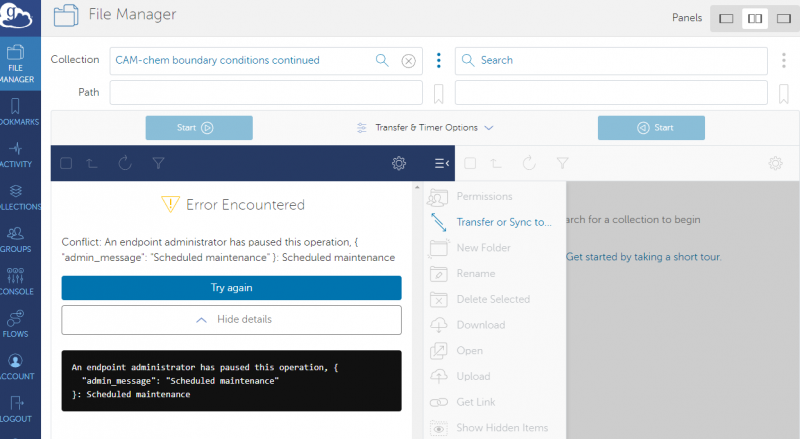The height and width of the screenshot is (439, 800).
Task: Toggle select-all checkbox in left pane
Action: pyautogui.click(x=66, y=163)
